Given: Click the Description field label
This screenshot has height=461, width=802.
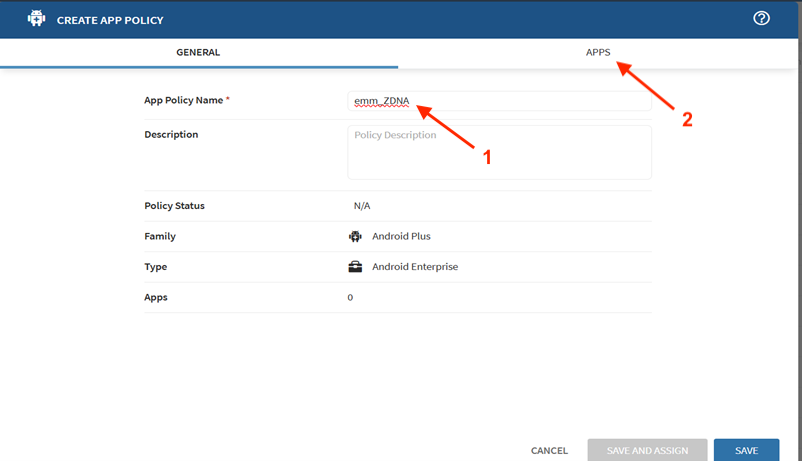Looking at the screenshot, I should click(x=171, y=135).
